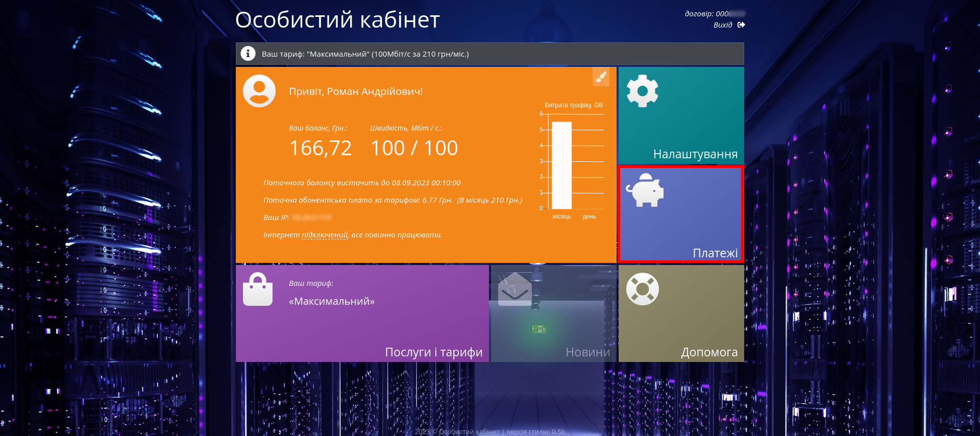Image resolution: width=980 pixels, height=436 pixels.
Task: Click the lifebuoy help icon
Action: 642,289
